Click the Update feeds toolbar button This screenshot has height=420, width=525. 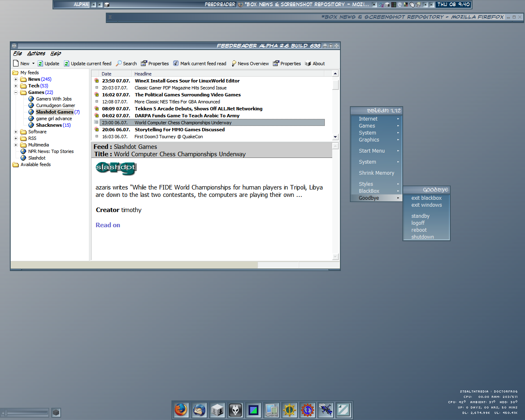[x=48, y=64]
